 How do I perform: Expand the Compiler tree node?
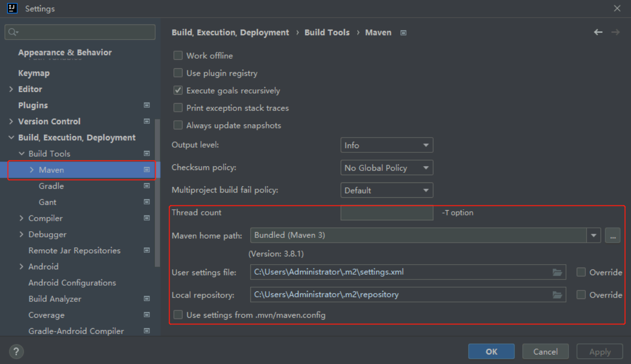21,218
